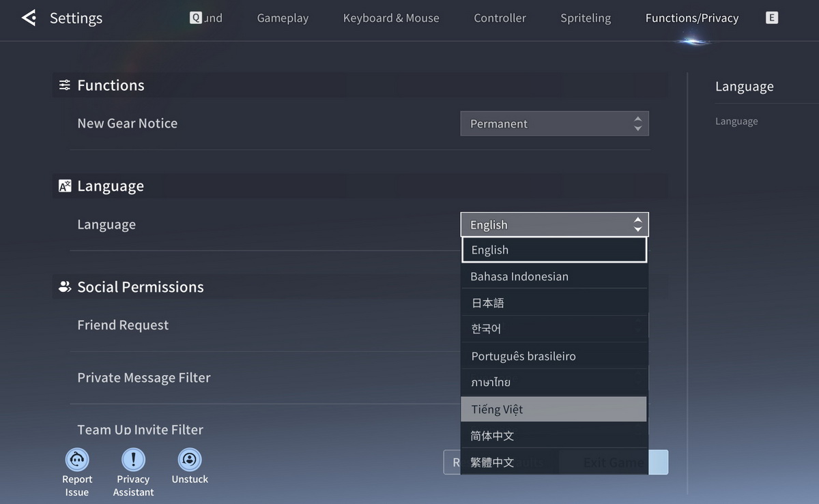The width and height of the screenshot is (819, 504).
Task: Switch to the Spriteling tab
Action: (x=586, y=18)
